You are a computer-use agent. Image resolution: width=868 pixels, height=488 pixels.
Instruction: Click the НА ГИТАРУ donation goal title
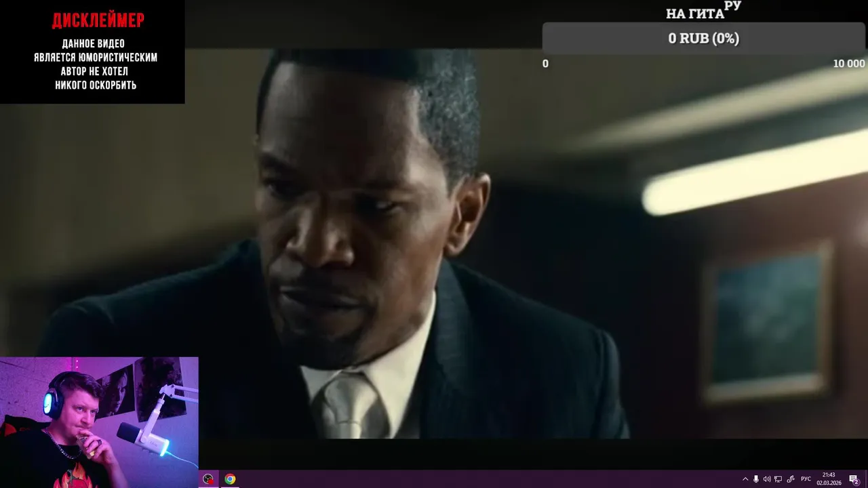point(703,11)
